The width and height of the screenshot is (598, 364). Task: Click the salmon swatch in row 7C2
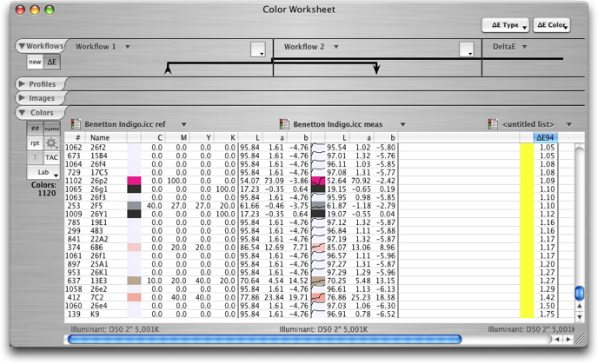click(134, 297)
